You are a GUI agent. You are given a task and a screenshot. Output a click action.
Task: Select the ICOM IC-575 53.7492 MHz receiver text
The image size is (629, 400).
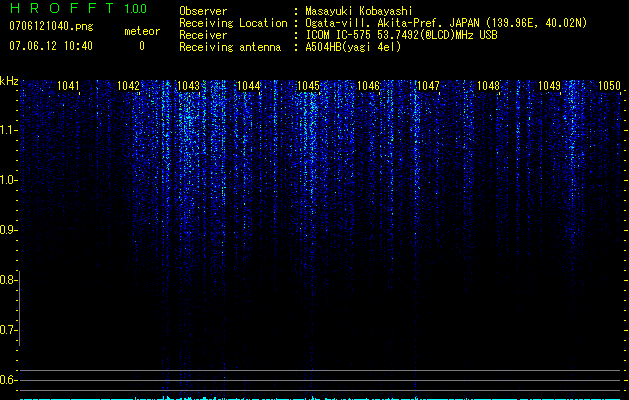pyautogui.click(x=401, y=35)
